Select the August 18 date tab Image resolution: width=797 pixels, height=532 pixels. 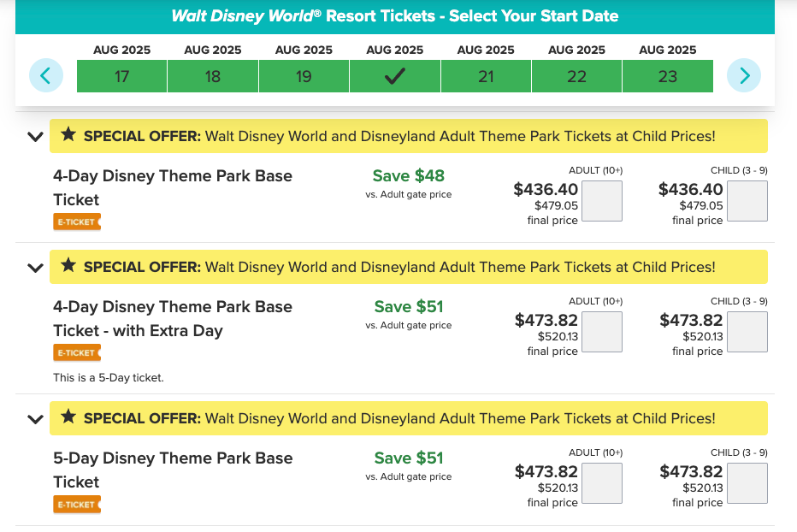point(212,75)
